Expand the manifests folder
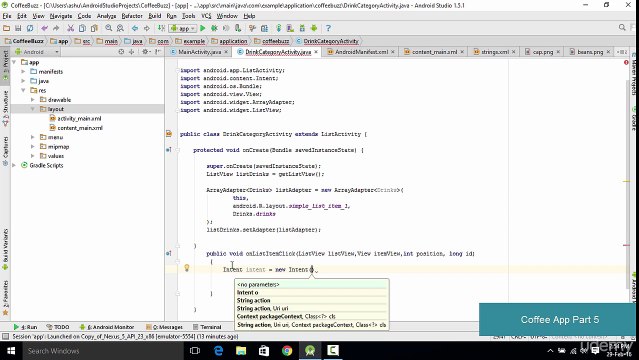Screen dimensions: 639x360 point(23,71)
